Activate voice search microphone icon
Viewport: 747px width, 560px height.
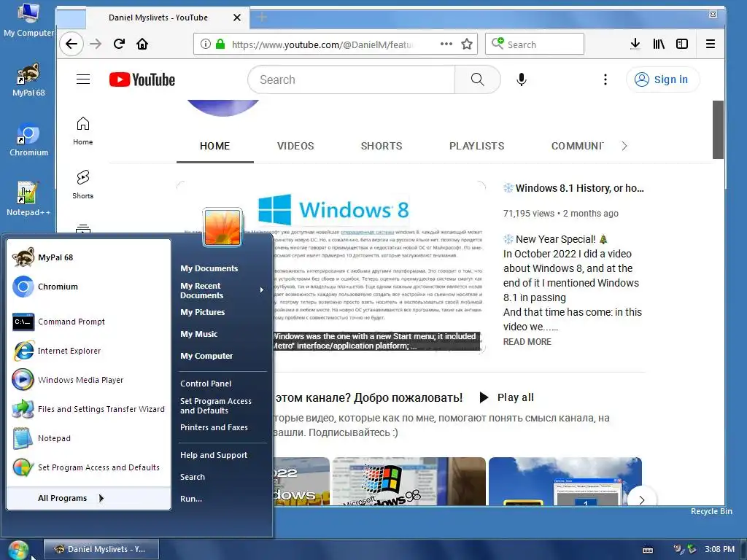522,79
